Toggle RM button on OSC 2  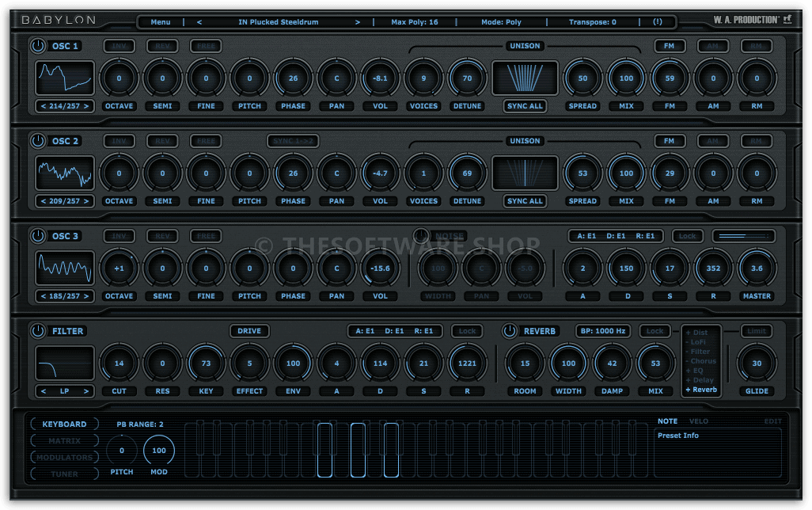click(x=756, y=140)
